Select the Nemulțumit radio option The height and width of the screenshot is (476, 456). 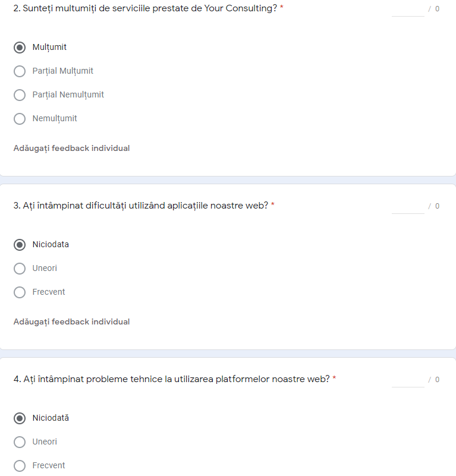pos(20,119)
